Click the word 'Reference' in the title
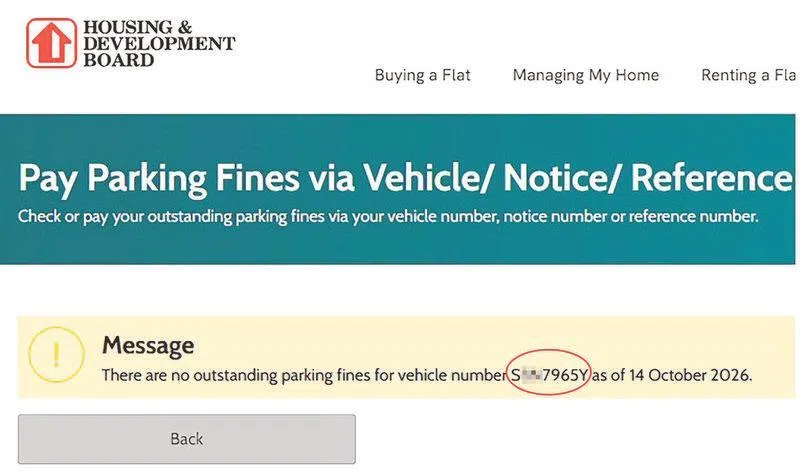 [712, 178]
